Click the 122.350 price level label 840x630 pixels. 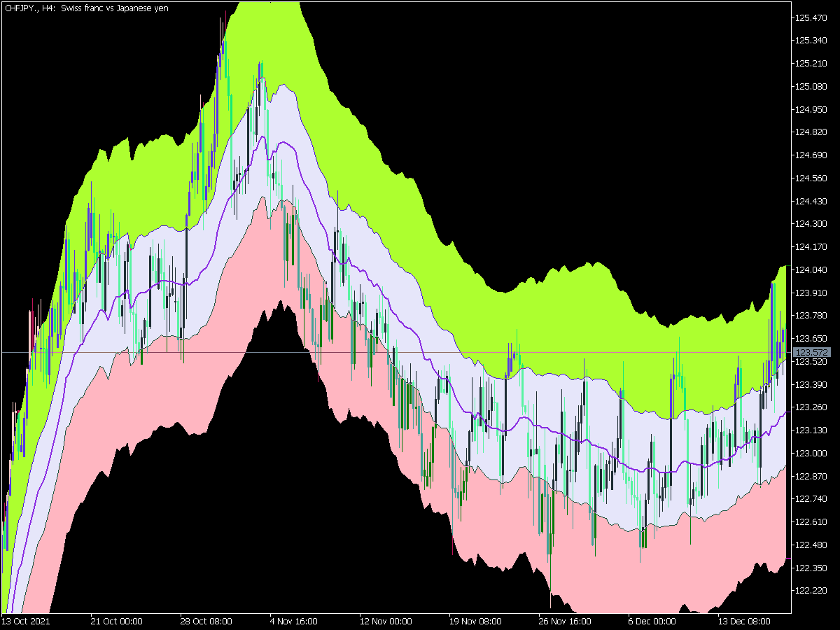click(x=812, y=568)
